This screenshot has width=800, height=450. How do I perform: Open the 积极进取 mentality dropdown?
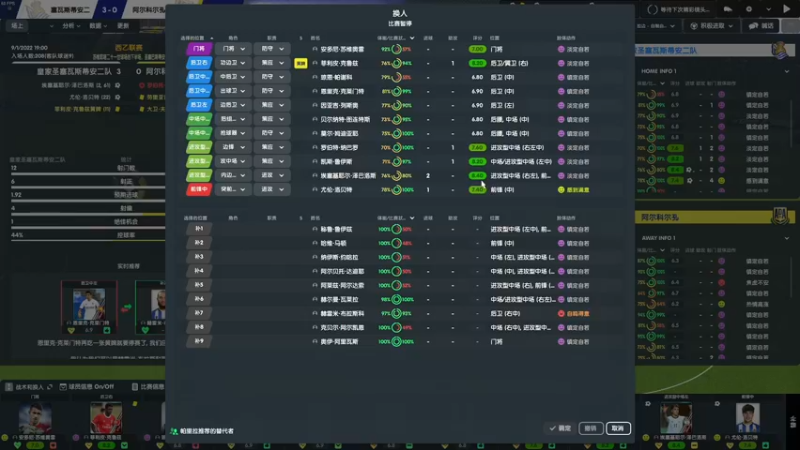coord(711,26)
